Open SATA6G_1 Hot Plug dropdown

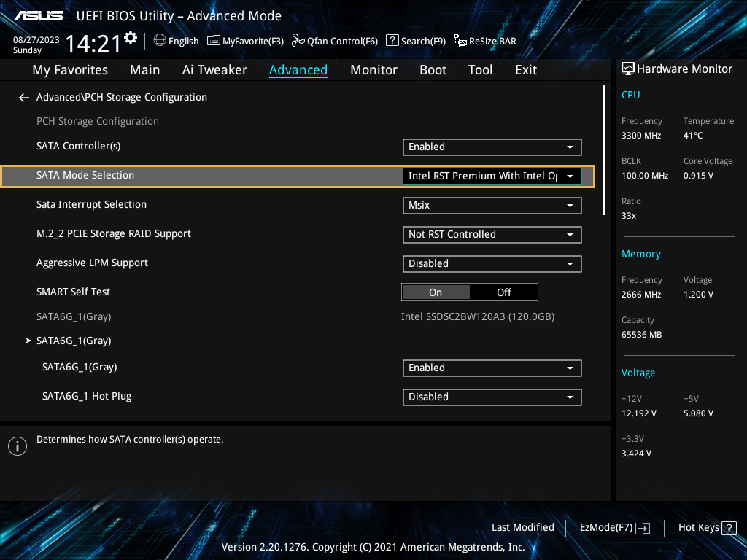tap(492, 397)
